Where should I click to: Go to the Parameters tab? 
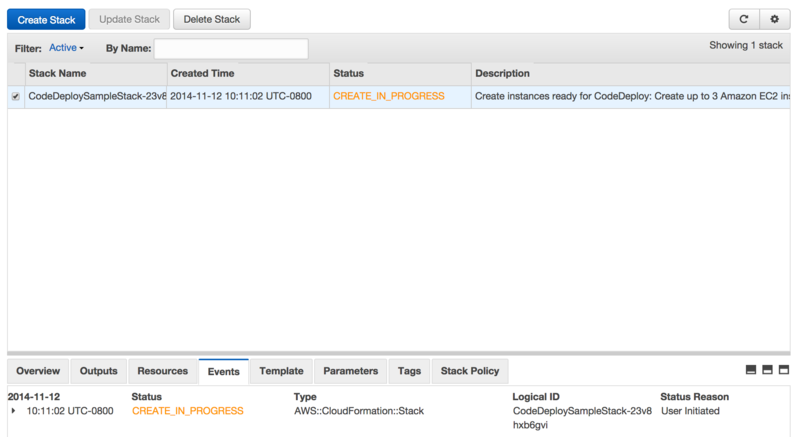coord(351,371)
